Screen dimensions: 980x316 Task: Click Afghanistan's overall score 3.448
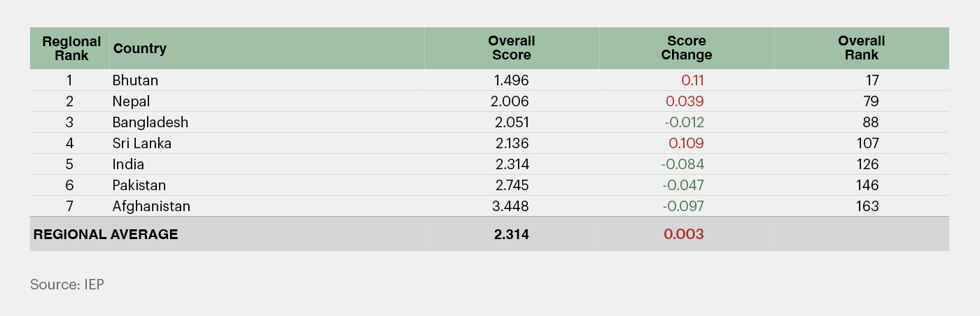(x=511, y=206)
